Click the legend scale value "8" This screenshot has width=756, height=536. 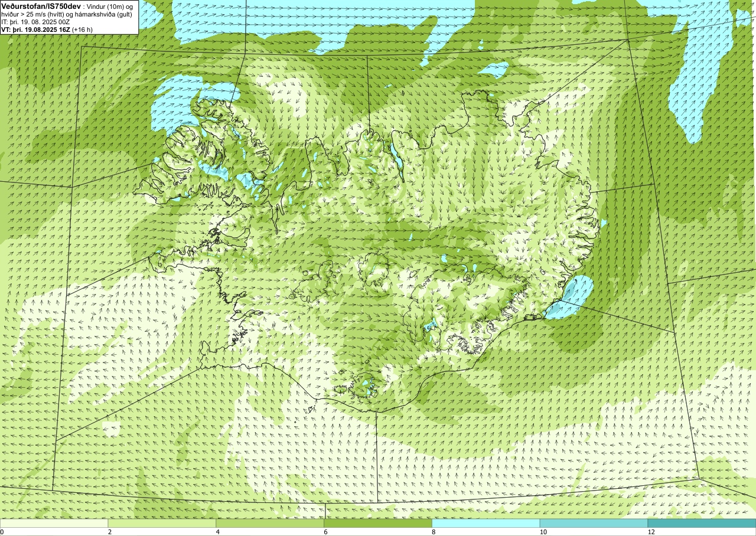[x=434, y=532]
